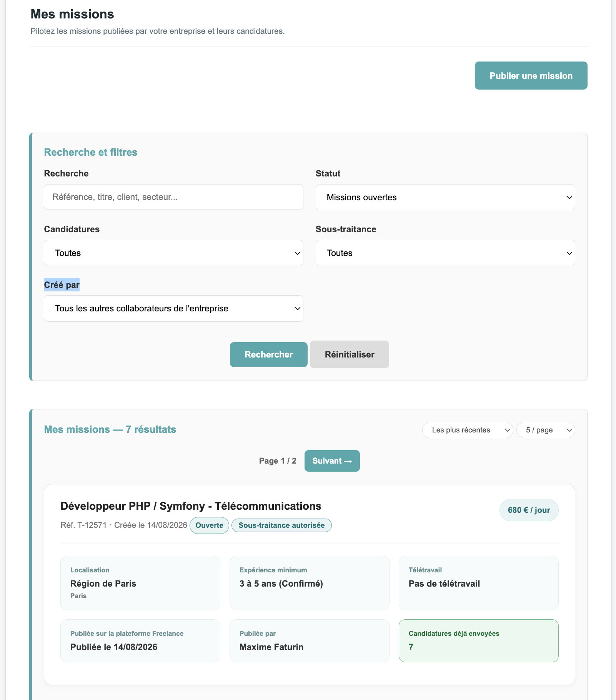Screen dimensions: 616x700
Task: Click the Réf. T-12571 reference text
Action: [83, 525]
